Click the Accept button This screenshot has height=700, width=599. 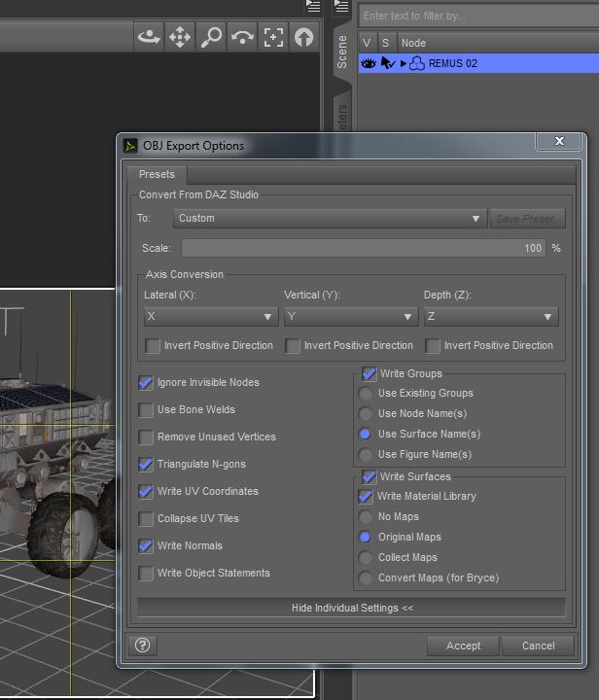tap(463, 646)
